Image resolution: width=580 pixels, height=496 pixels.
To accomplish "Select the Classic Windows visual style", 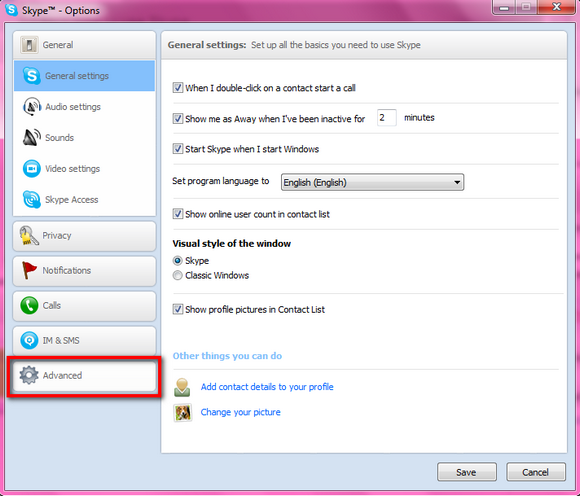I will (x=178, y=275).
